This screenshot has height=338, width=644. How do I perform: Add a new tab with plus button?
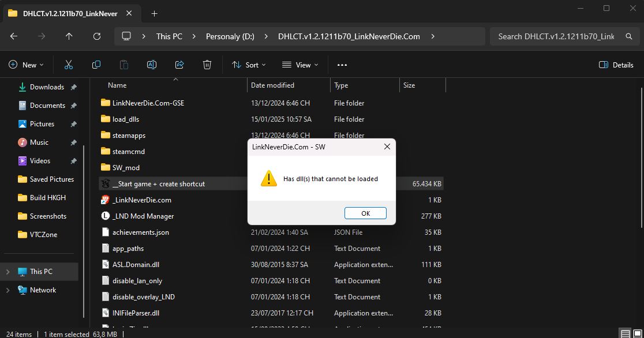tap(154, 13)
